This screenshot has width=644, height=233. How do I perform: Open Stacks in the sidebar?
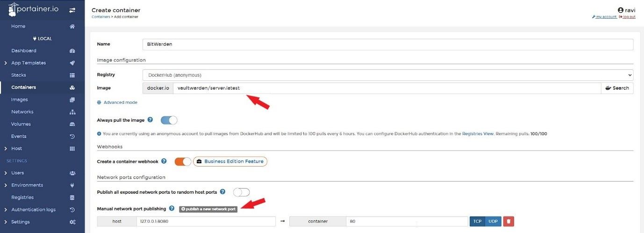click(x=19, y=75)
